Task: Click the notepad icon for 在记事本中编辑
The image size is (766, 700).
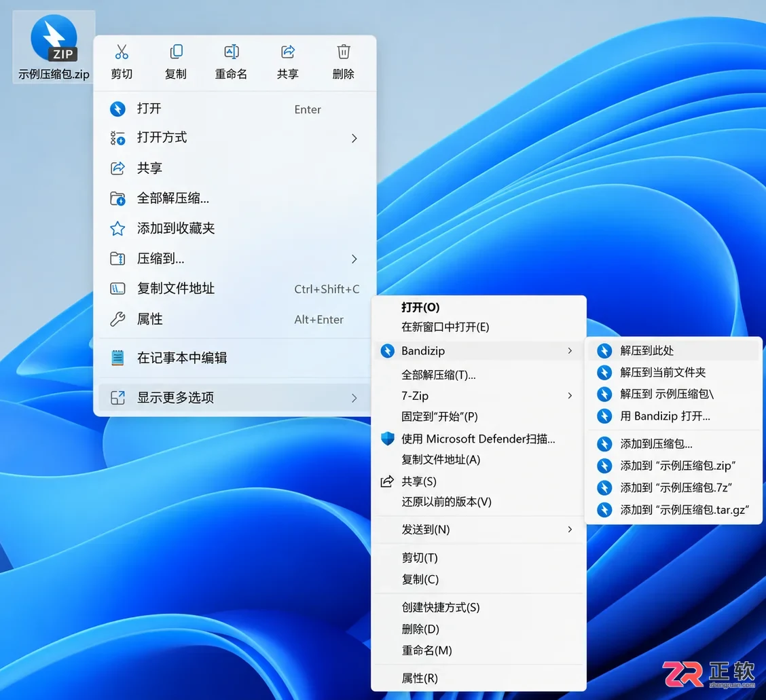Action: point(117,358)
